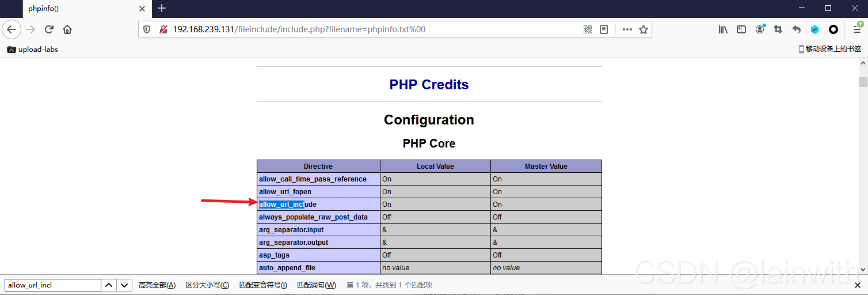Toggle 区分大小写 match case option
The image size is (868, 295).
tap(207, 285)
